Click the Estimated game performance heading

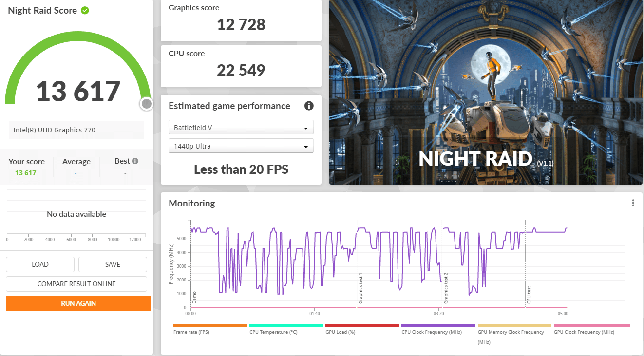point(229,106)
